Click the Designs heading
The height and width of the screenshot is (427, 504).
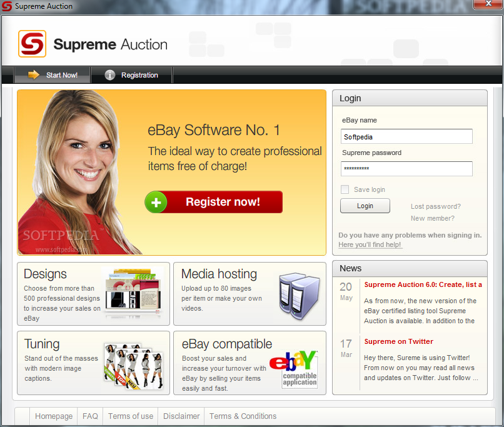click(45, 274)
